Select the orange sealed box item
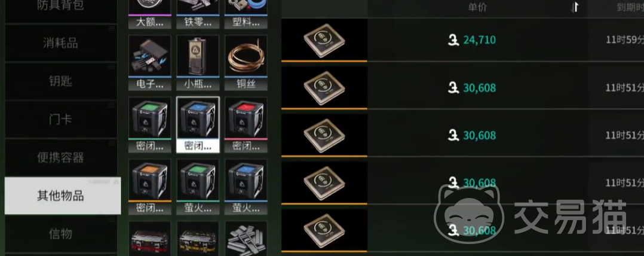644x256 pixels. (x=149, y=187)
